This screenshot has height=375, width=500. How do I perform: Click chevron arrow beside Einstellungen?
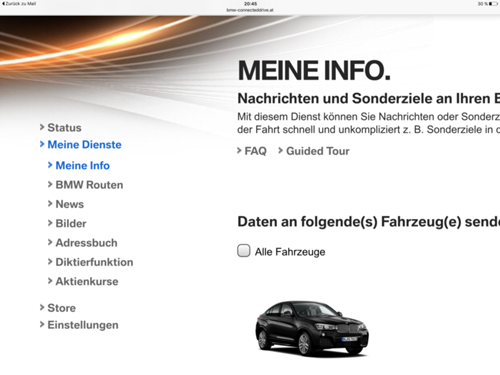click(x=42, y=324)
